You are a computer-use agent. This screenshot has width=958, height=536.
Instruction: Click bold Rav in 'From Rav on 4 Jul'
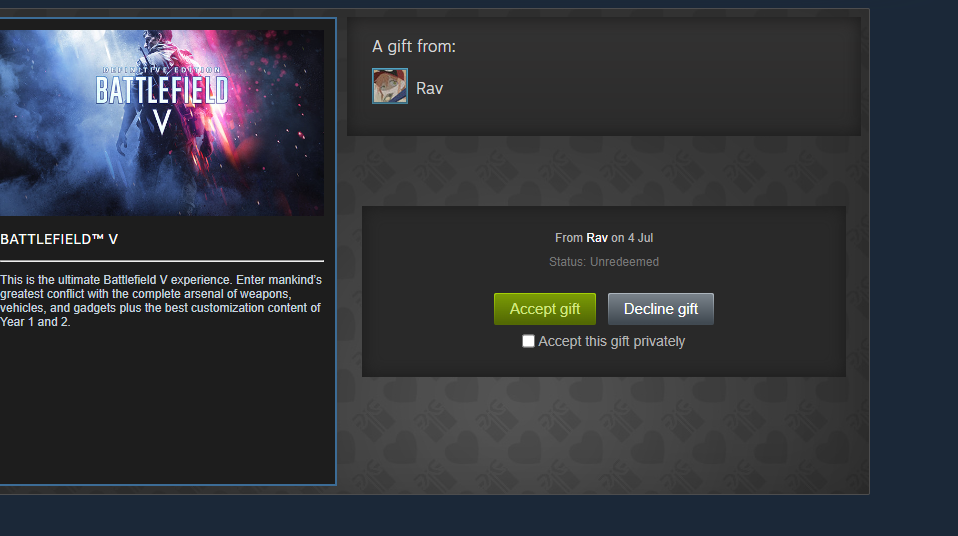pyautogui.click(x=597, y=238)
